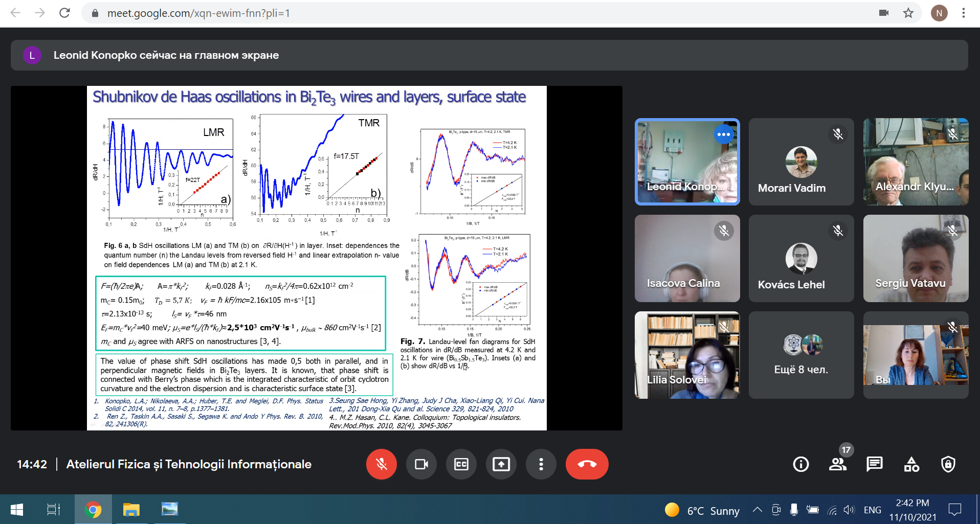
Task: Open the chat with everyone panel
Action: click(x=874, y=464)
